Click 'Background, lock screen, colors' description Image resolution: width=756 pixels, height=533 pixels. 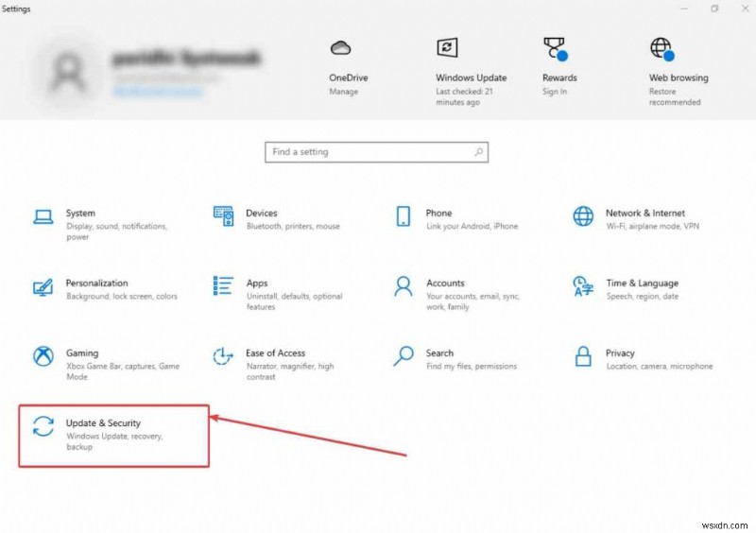122,296
